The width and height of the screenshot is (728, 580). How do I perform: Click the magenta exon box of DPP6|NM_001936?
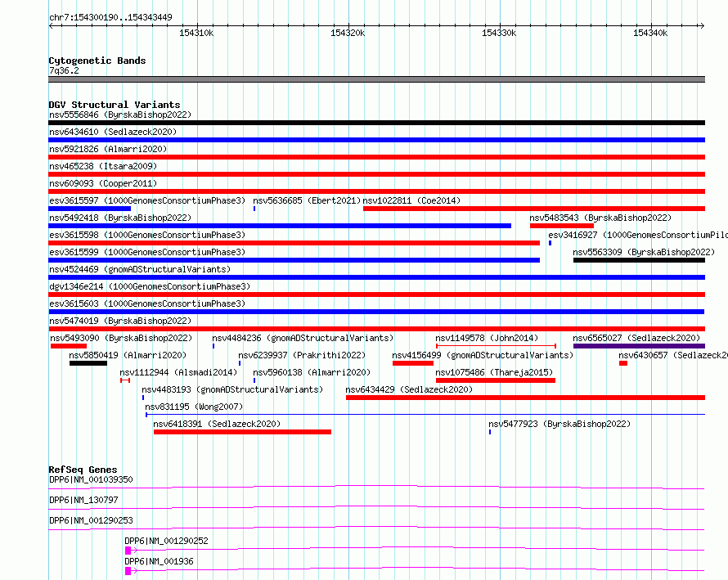(x=128, y=571)
